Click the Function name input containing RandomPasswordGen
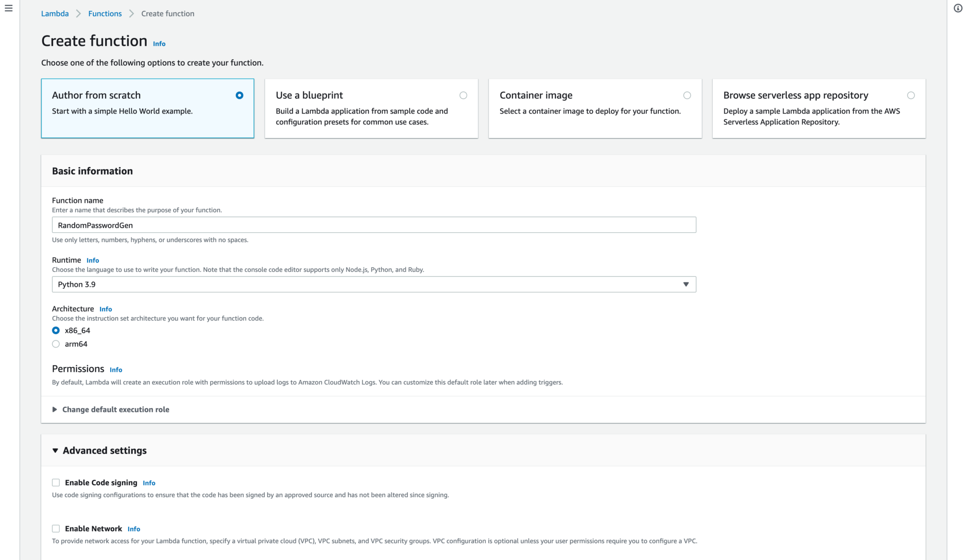Screen dimensions: 969x560 coord(374,225)
